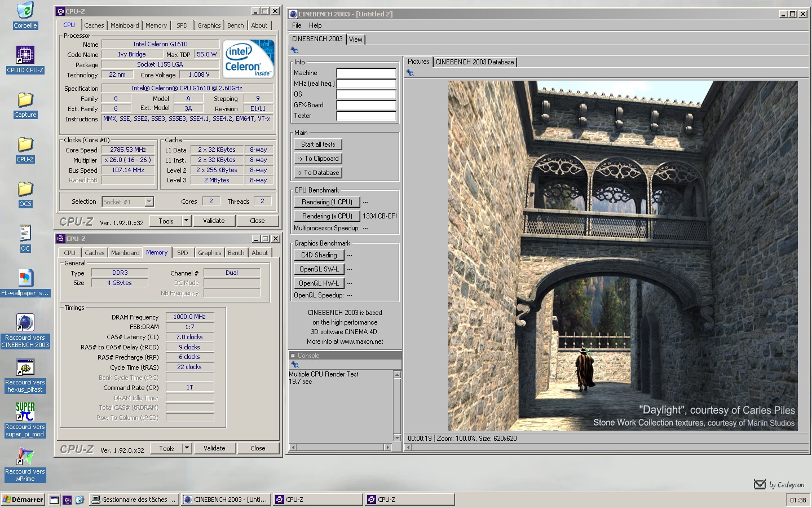Click pin icon under Pictures tab
Screen dimensions: 812x508
410,73
